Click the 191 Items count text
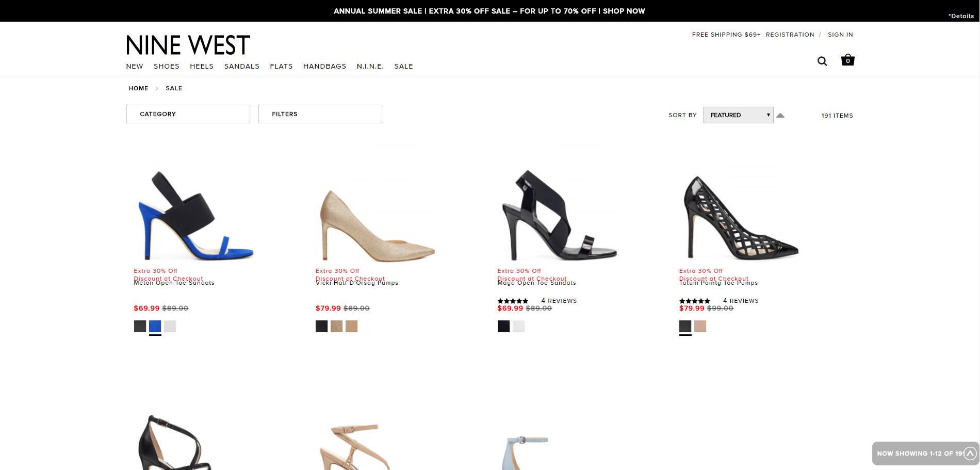This screenshot has width=980, height=470. click(837, 116)
